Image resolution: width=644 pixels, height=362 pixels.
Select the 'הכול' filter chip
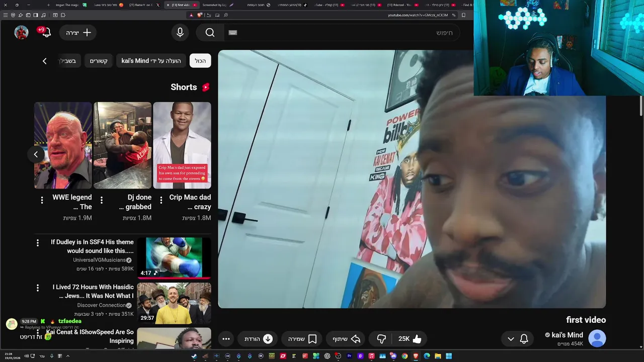tap(200, 61)
